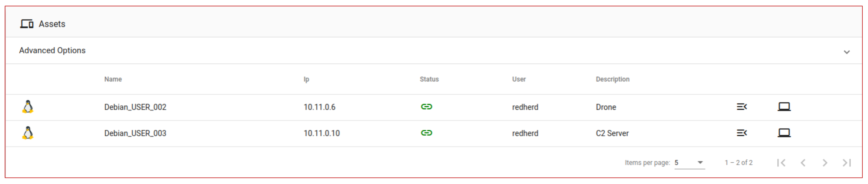
Task: Sort by the Status column header
Action: tap(429, 79)
